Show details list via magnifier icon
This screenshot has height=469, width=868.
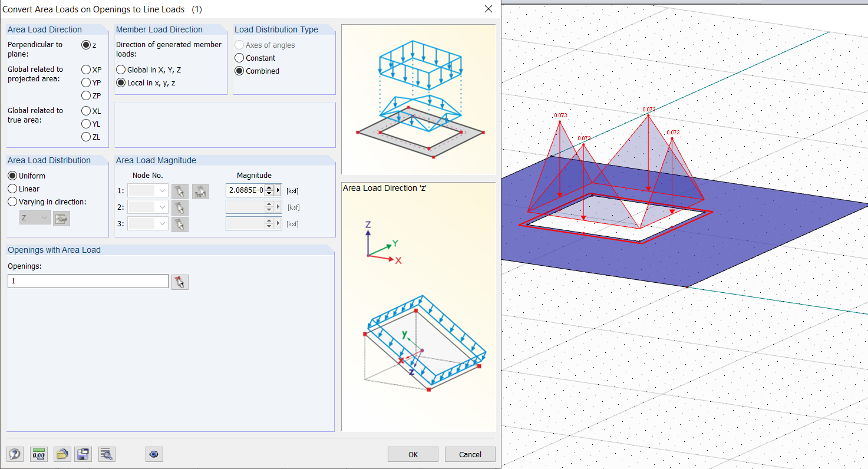(x=107, y=454)
